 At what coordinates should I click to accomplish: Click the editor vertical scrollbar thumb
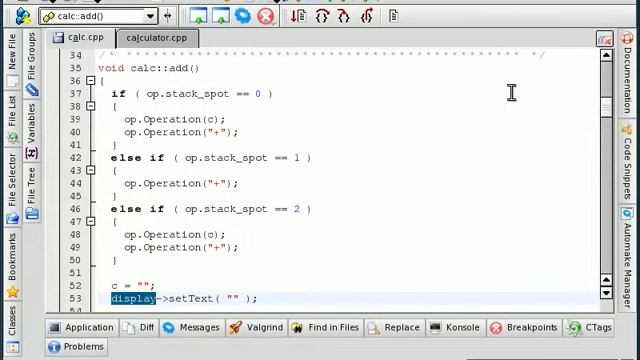[x=607, y=107]
